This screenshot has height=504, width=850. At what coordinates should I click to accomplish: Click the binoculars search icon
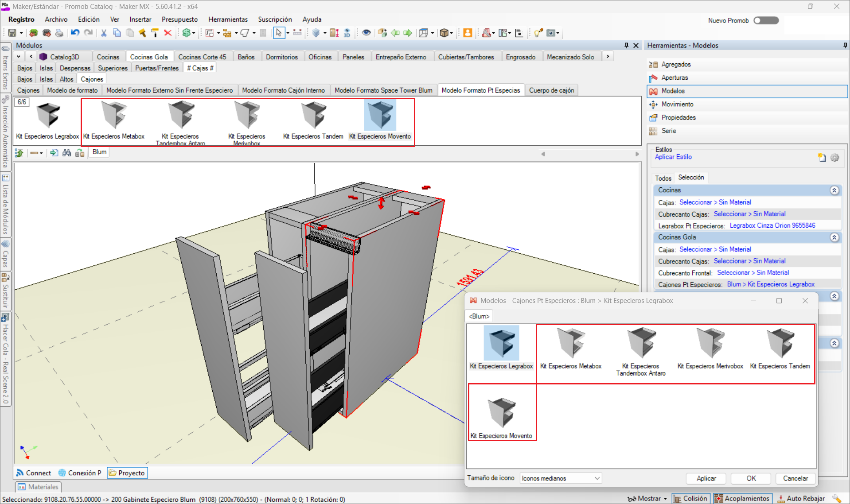pyautogui.click(x=66, y=153)
